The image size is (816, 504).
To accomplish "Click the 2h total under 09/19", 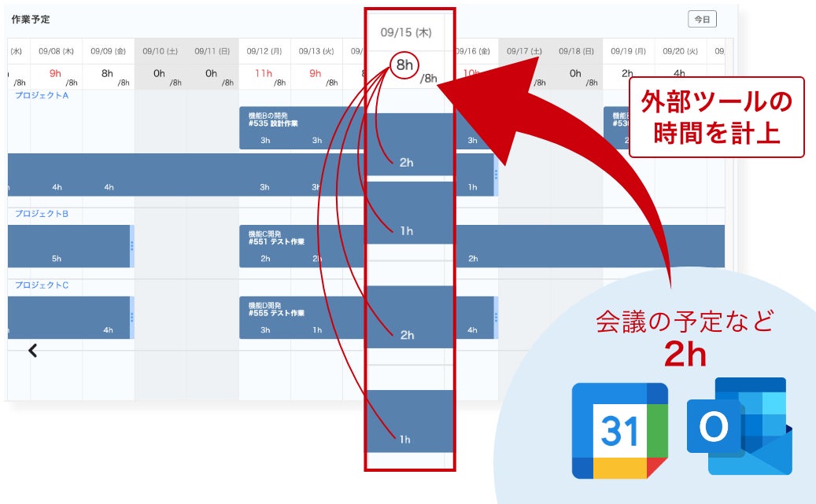I will pos(628,73).
